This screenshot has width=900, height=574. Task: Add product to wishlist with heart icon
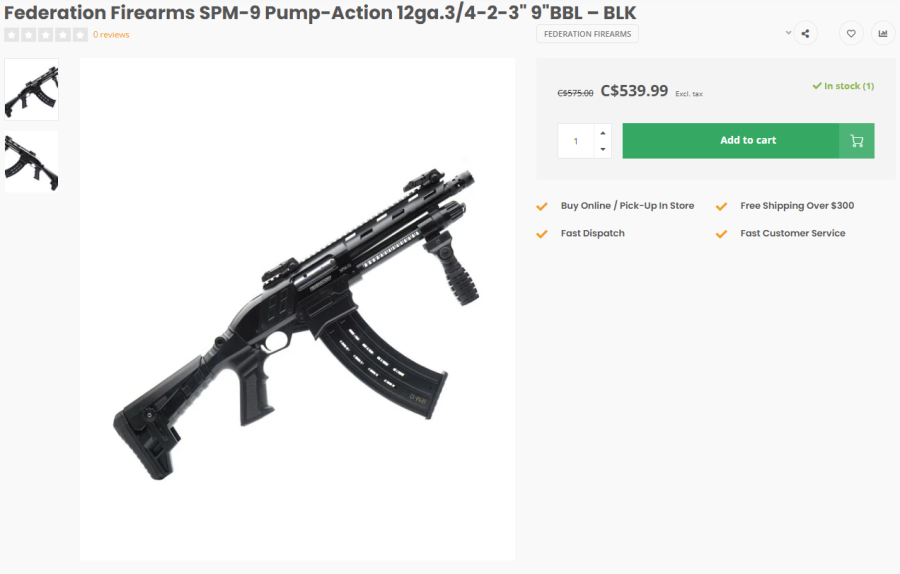[x=851, y=34]
